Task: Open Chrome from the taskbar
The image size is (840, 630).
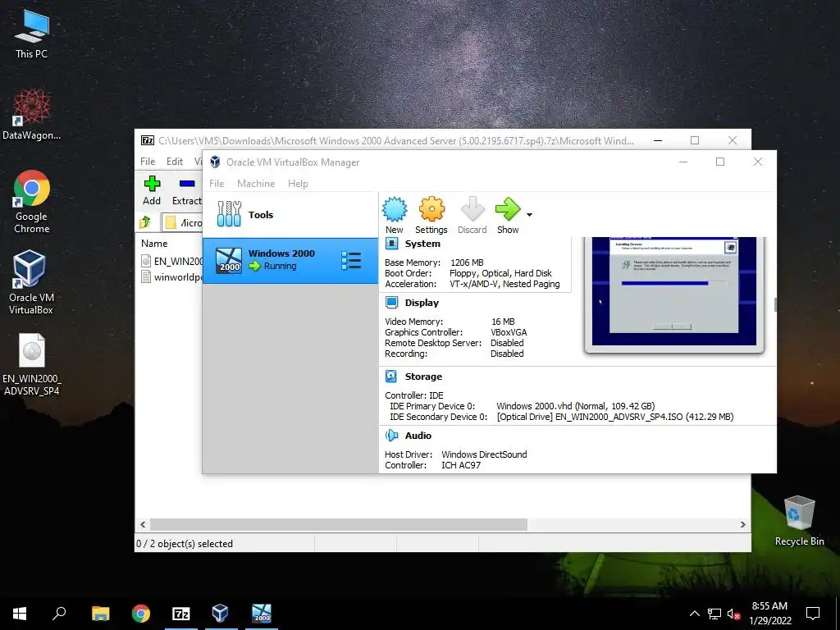Action: pos(141,614)
